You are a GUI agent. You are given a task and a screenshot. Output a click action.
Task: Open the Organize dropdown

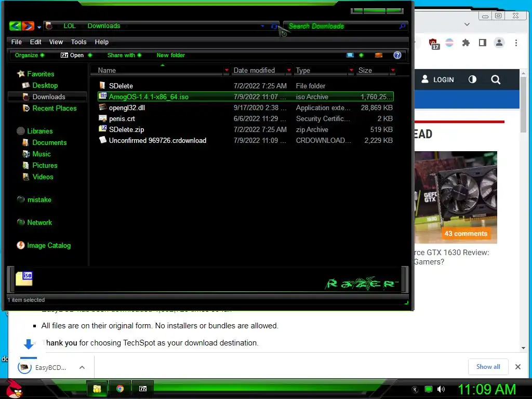pos(29,55)
